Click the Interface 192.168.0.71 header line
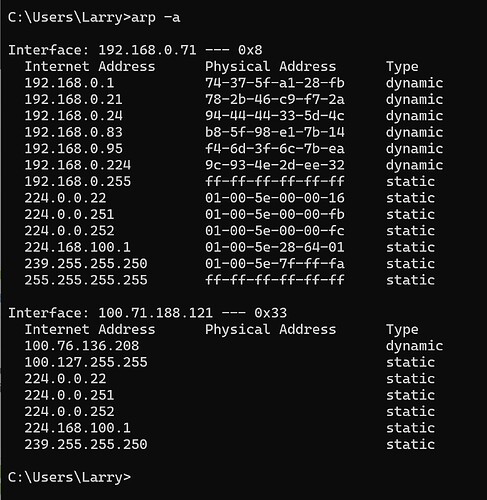The width and height of the screenshot is (487, 500). (135, 50)
